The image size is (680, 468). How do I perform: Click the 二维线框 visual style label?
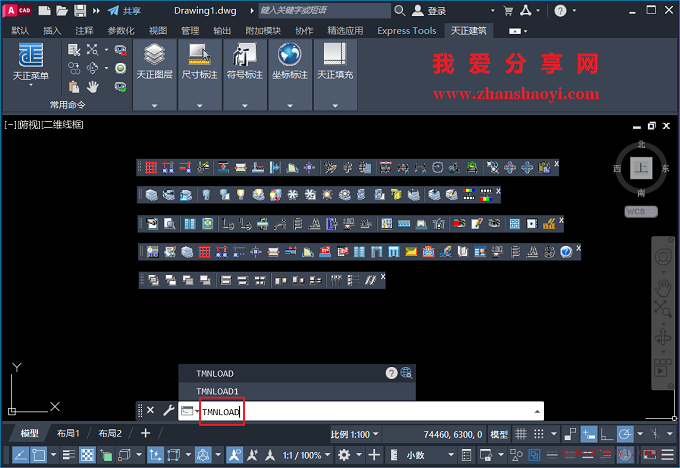coord(64,125)
